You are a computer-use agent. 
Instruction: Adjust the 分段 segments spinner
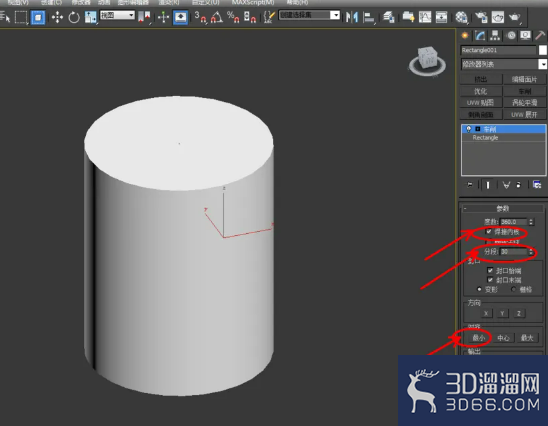click(x=531, y=252)
